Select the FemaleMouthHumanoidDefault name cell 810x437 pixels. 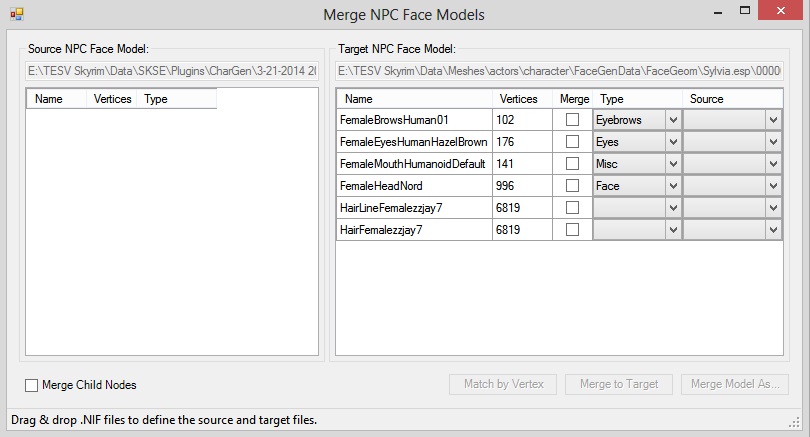[x=414, y=164]
